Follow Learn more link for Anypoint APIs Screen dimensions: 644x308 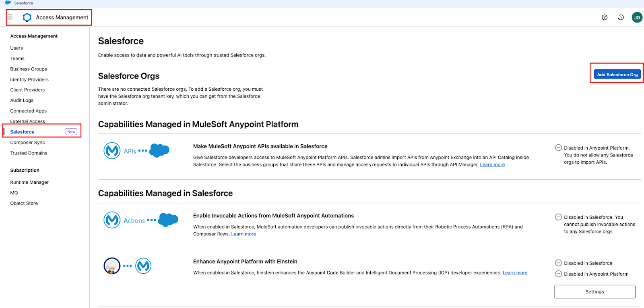pos(492,164)
